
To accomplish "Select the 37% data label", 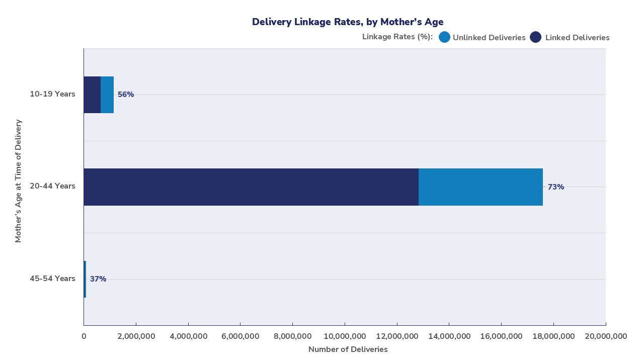I will coord(98,279).
